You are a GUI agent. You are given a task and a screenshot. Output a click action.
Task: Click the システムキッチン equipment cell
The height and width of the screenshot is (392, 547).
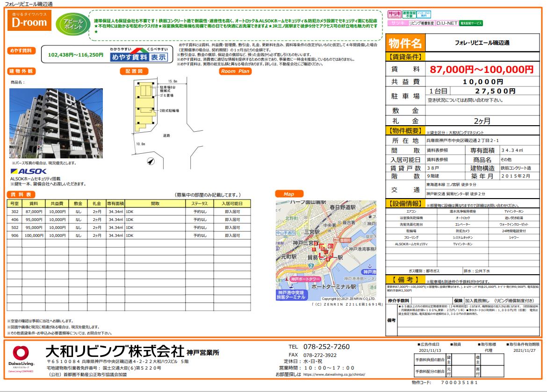click(462, 237)
